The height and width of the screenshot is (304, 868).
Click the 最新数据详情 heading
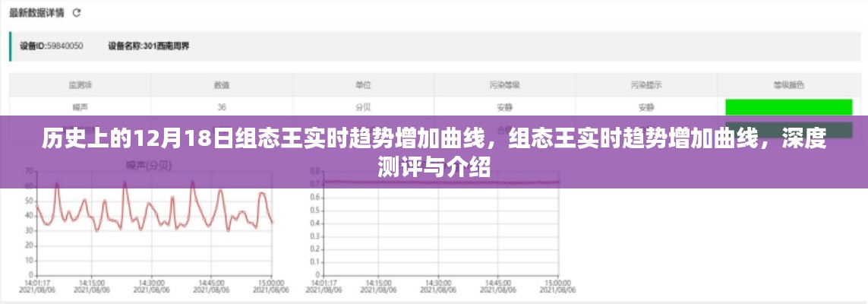click(x=38, y=13)
